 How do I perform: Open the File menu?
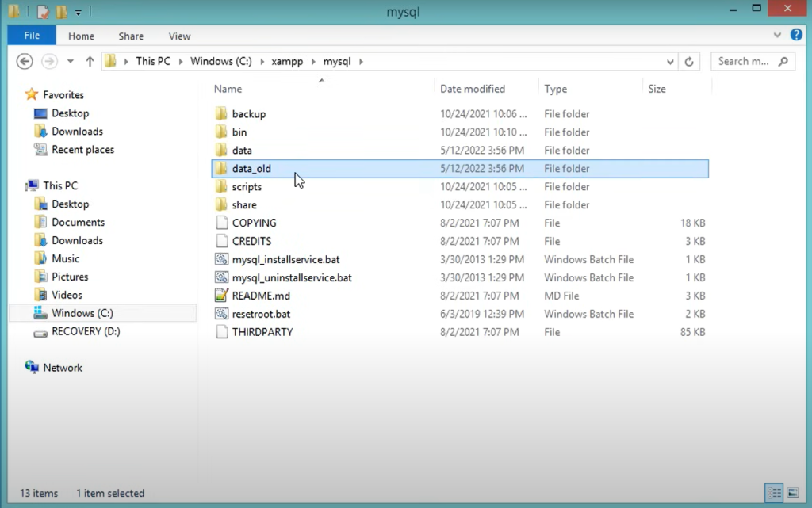[x=31, y=36]
